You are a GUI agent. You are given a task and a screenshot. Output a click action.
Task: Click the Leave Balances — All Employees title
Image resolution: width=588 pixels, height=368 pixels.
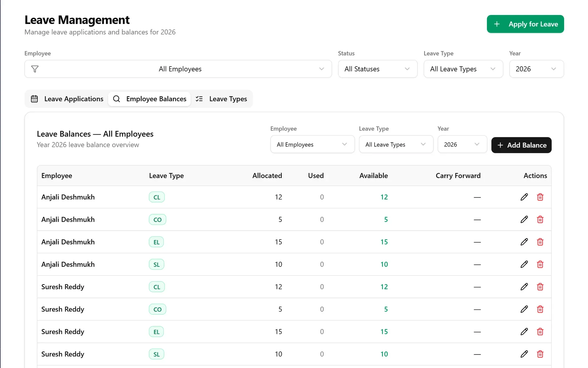(x=95, y=134)
